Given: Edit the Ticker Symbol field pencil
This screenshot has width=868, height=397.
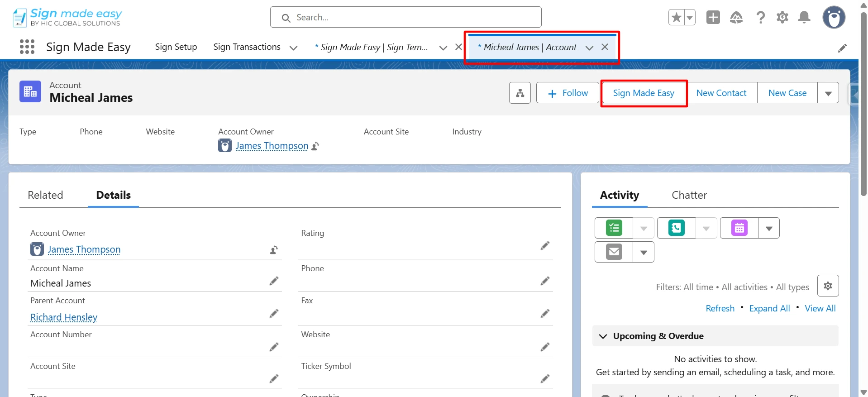Looking at the screenshot, I should (x=545, y=378).
